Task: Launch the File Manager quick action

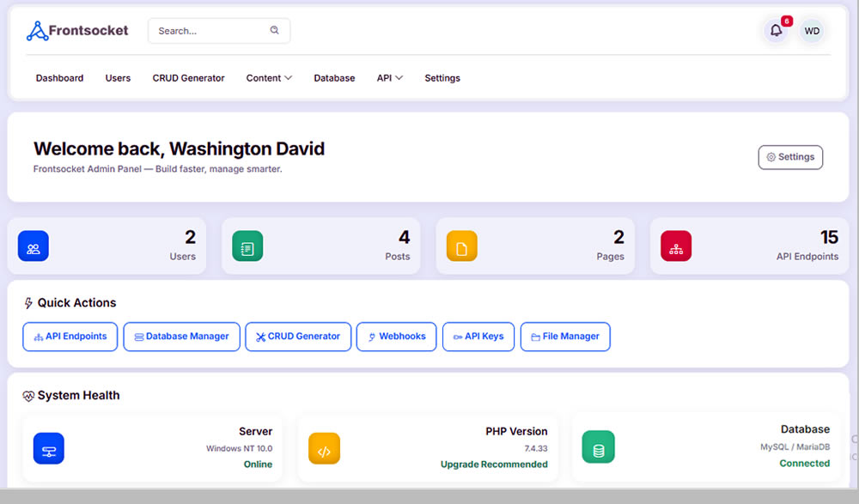Action: [565, 337]
